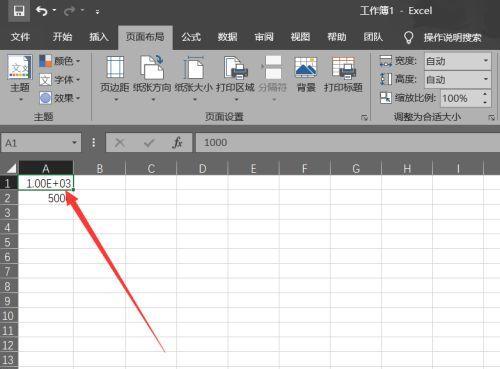Screen dimensions: 500x369
Task: Click the formula bar showing 1000
Action: [348, 143]
